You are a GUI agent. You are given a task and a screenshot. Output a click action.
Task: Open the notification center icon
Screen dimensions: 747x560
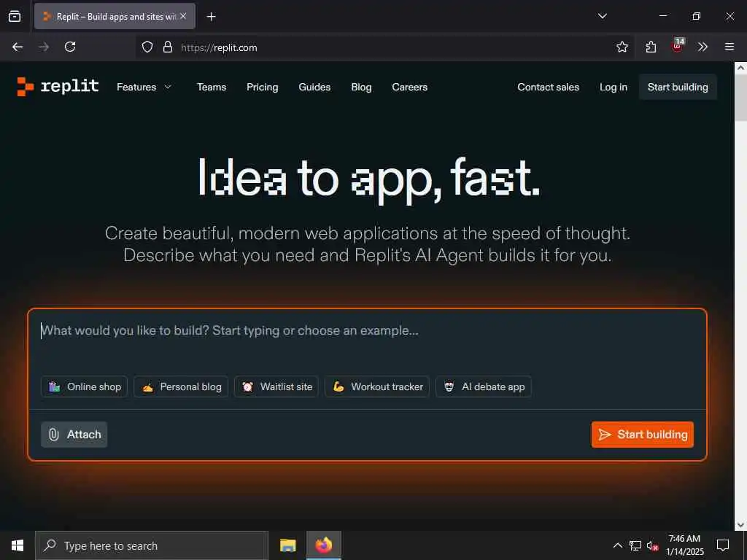click(x=723, y=545)
